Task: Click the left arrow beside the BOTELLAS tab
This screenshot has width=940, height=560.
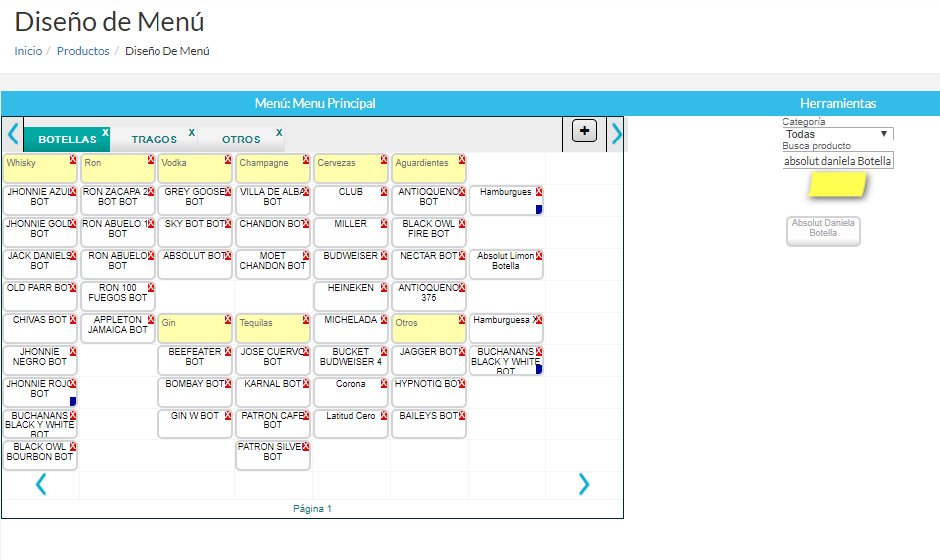Action: coord(13,134)
